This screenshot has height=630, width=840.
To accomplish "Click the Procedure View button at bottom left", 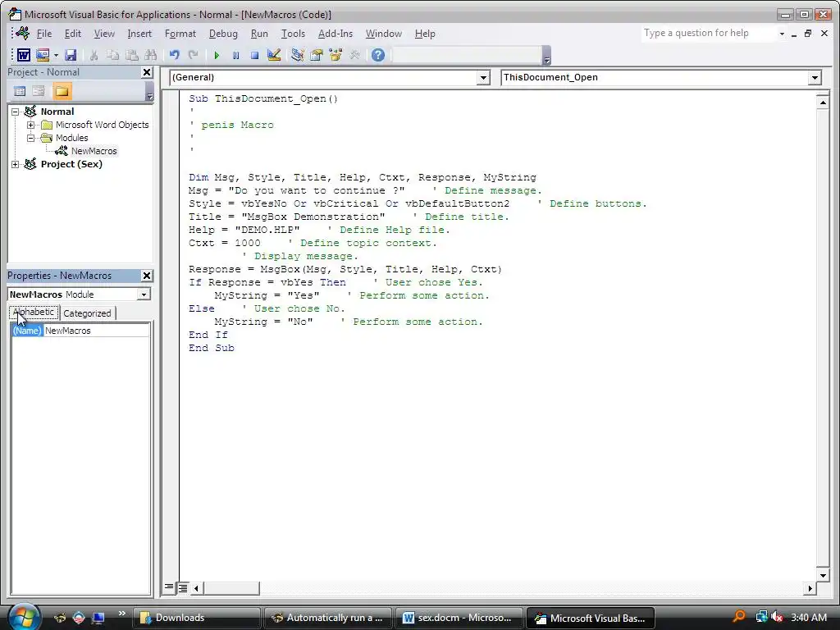I will [x=169, y=587].
